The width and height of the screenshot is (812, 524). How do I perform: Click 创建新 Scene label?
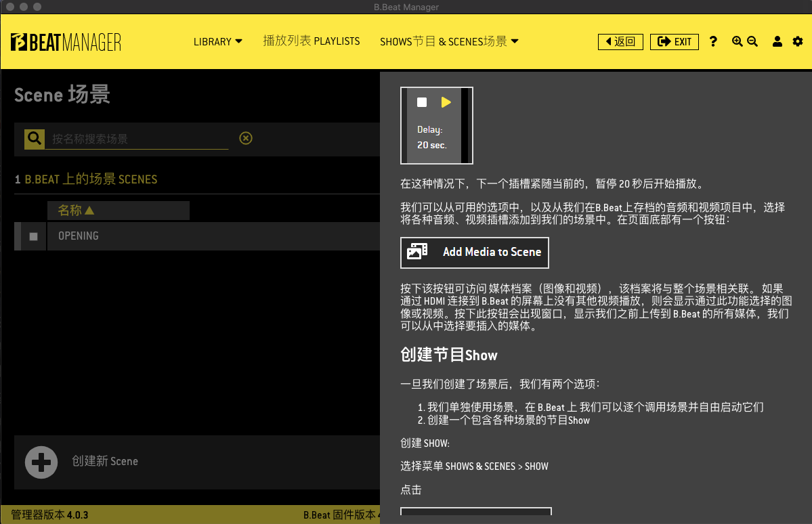click(105, 461)
